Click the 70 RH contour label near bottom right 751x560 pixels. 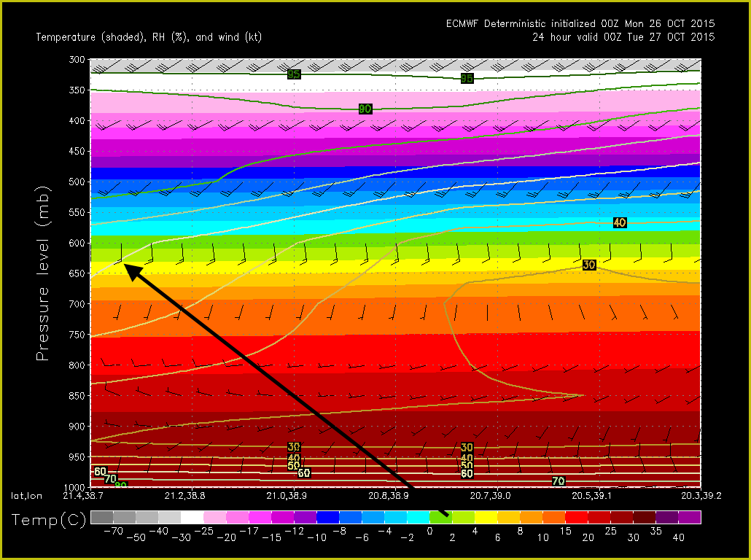point(559,481)
